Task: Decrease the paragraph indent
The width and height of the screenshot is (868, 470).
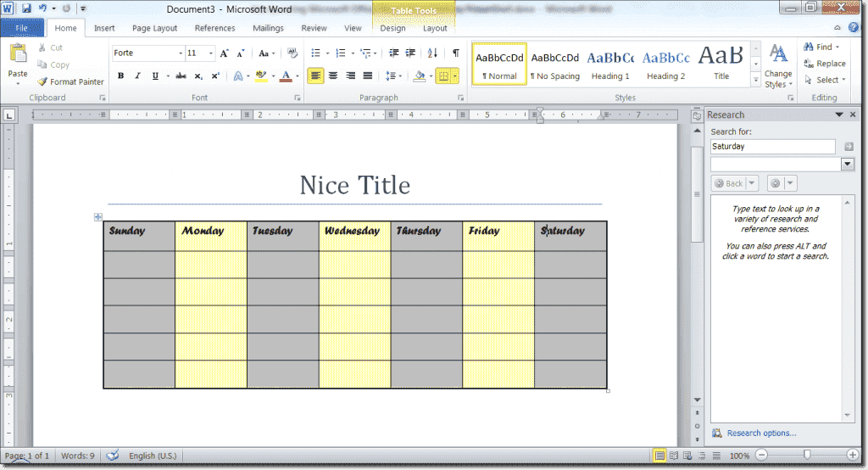Action: (x=394, y=53)
